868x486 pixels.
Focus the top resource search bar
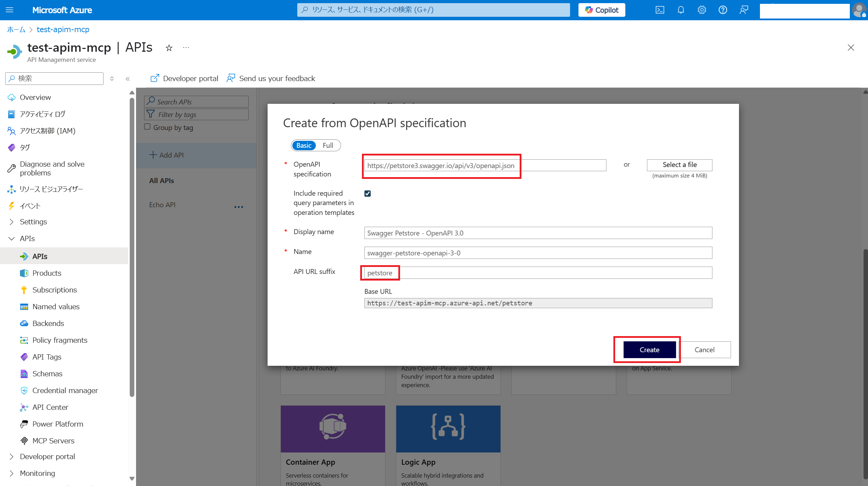[x=433, y=10]
